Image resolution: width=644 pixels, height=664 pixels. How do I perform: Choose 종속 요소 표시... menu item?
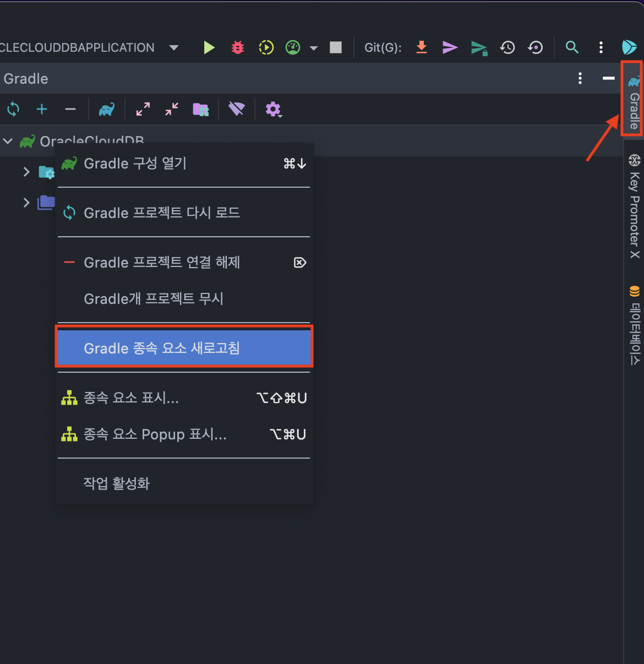tap(184, 398)
